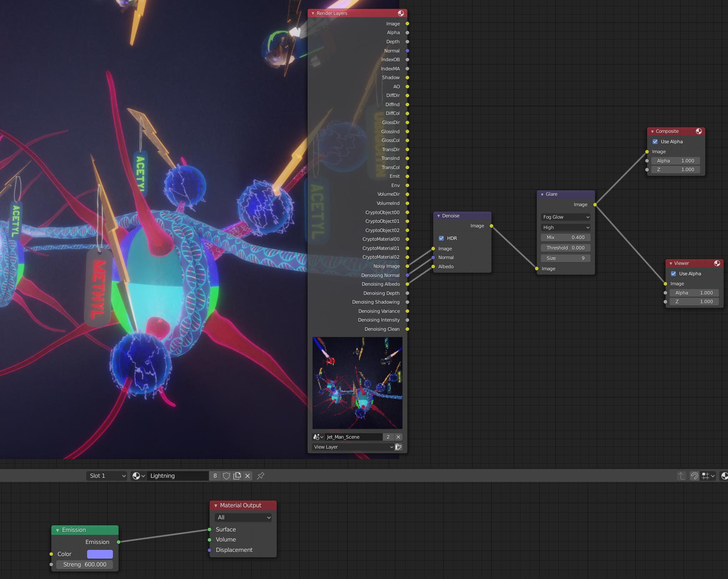Image resolution: width=728 pixels, height=579 pixels.
Task: Click Composite node Image input socket
Action: click(647, 152)
